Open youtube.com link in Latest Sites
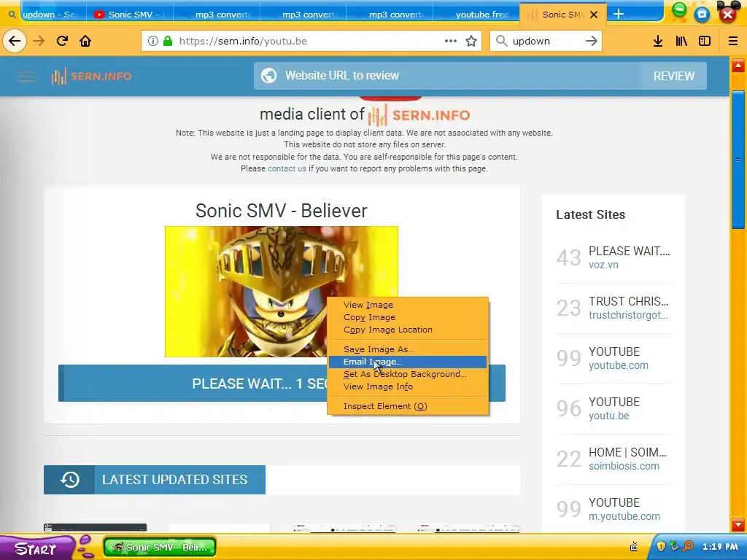The height and width of the screenshot is (560, 747). click(x=619, y=366)
